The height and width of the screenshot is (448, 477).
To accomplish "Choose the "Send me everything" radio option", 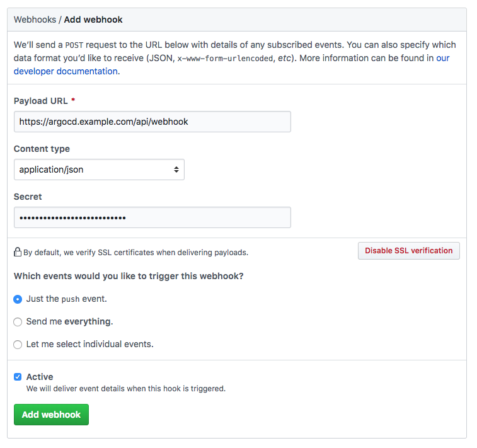I will click(18, 322).
